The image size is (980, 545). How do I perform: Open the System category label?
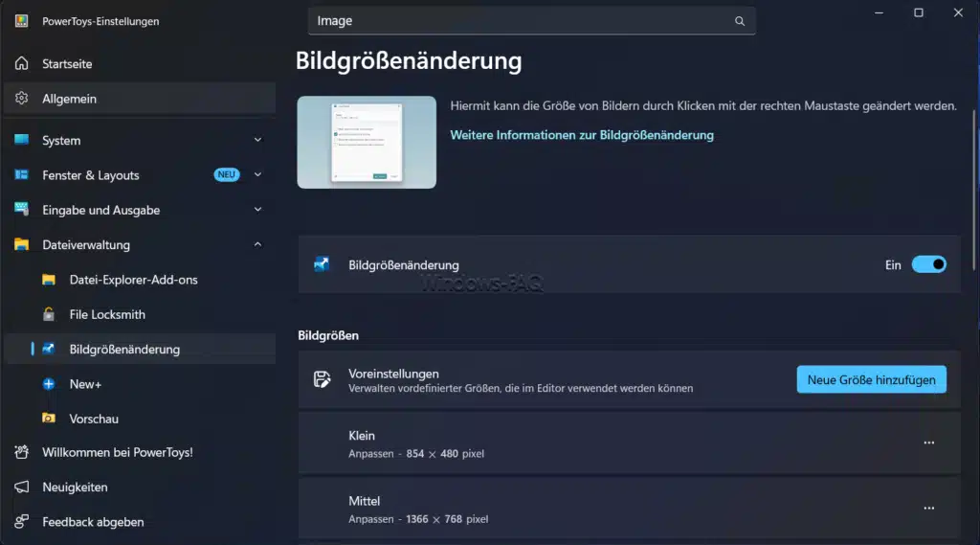point(61,141)
